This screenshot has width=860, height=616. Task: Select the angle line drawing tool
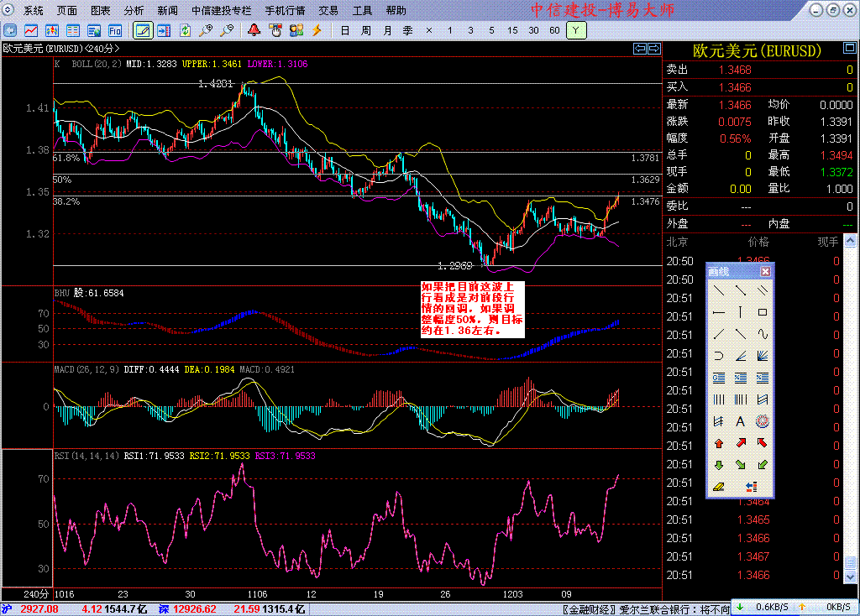click(741, 356)
